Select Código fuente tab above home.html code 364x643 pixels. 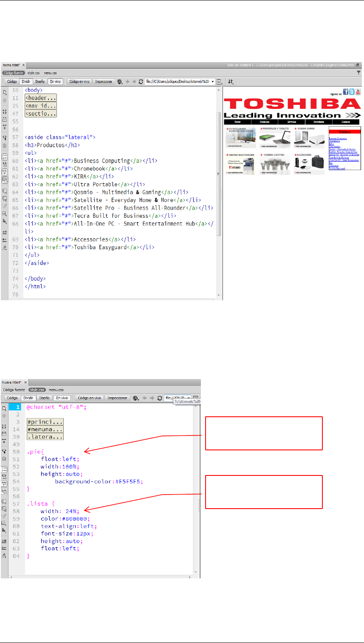(x=13, y=73)
